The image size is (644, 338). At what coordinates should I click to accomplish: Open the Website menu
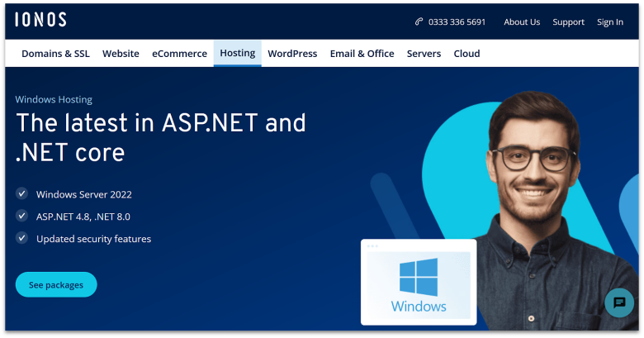(x=121, y=54)
